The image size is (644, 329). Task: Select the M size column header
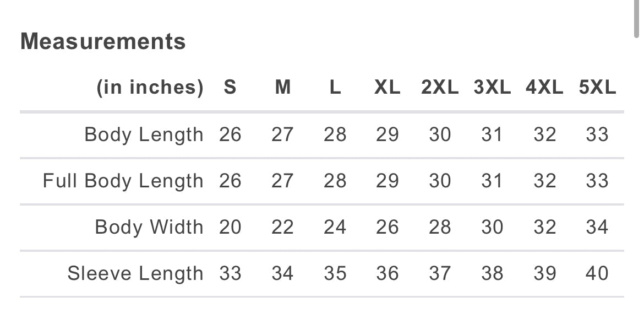[x=282, y=87]
